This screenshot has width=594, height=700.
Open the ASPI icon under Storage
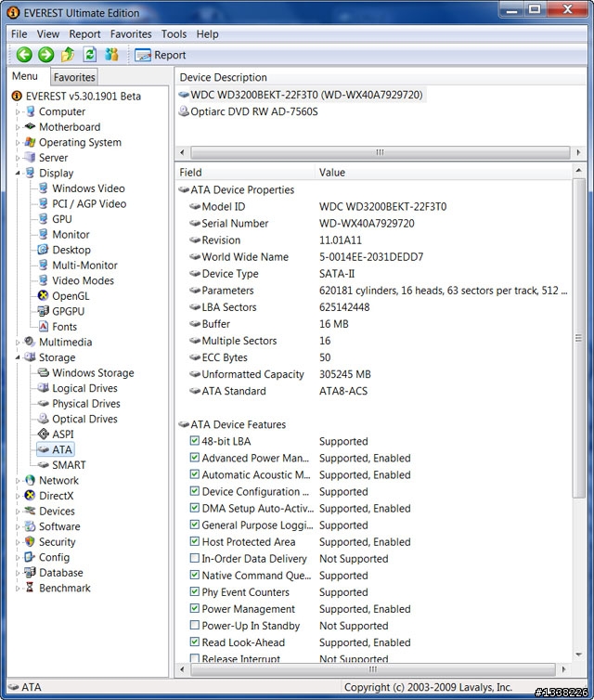44,434
